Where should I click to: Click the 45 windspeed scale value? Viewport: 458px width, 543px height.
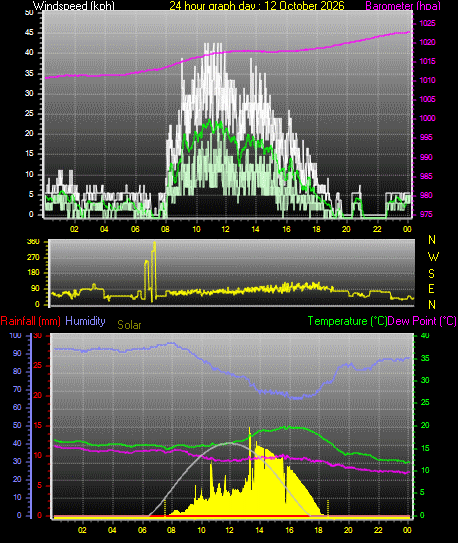(29, 33)
